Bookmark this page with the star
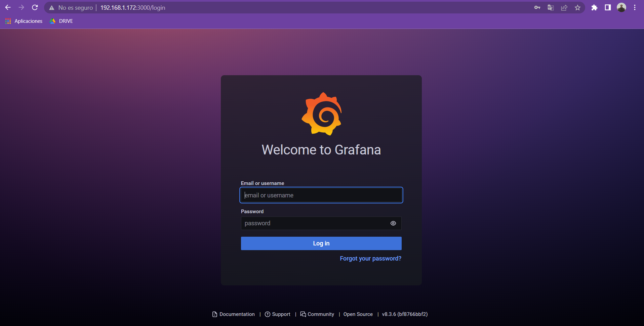The height and width of the screenshot is (326, 644). [x=577, y=7]
